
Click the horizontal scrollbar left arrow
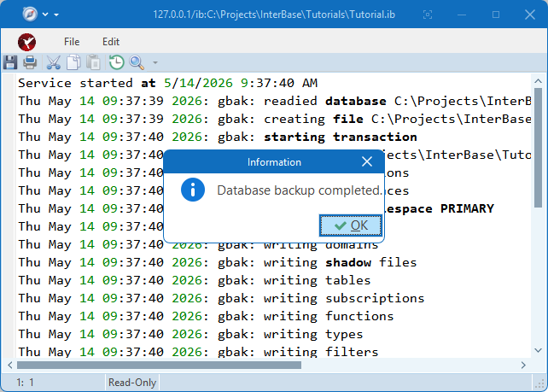[x=9, y=365]
